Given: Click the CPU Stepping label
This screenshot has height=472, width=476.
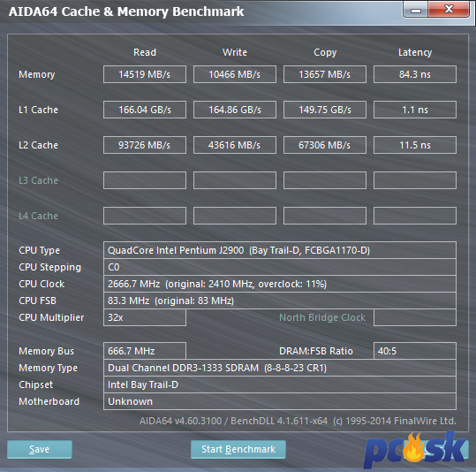Looking at the screenshot, I should point(49,268).
